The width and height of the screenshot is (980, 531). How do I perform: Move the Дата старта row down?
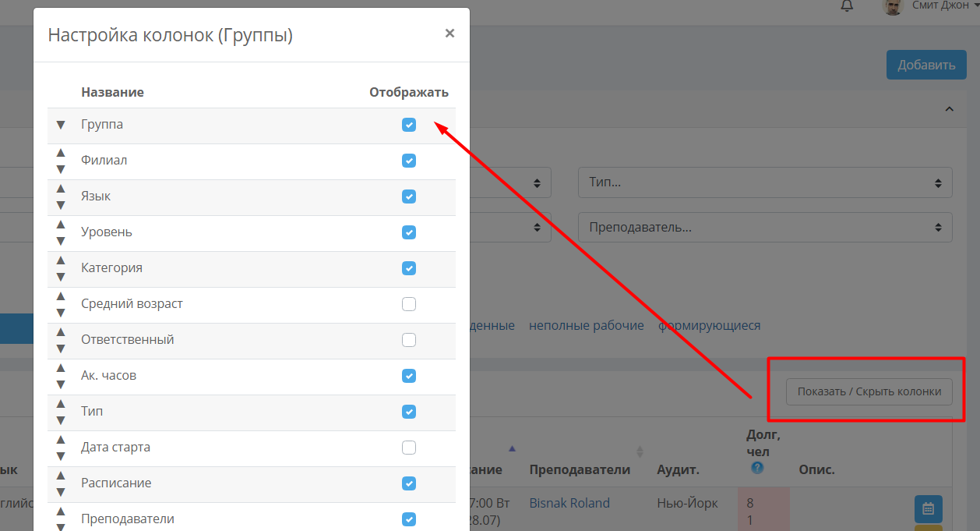point(61,456)
